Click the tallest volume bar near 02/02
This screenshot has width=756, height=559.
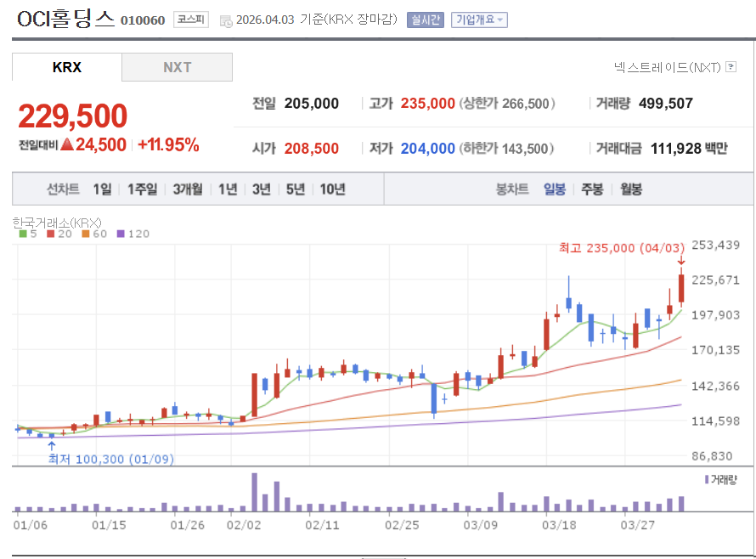[255, 492]
